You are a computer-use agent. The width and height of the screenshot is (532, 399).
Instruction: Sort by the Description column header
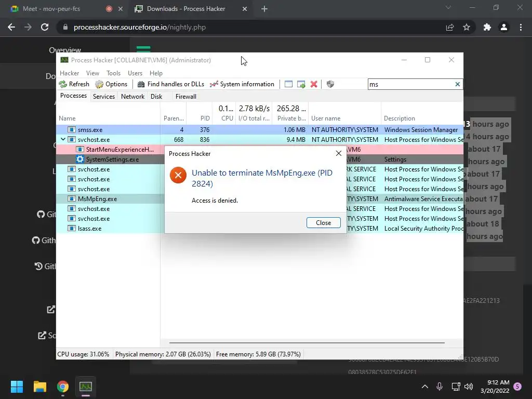422,113
